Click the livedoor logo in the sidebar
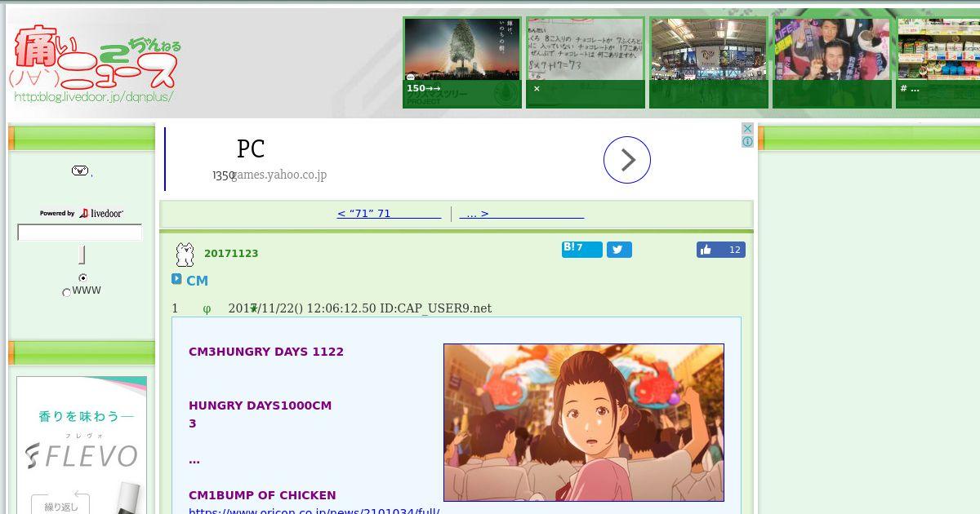This screenshot has height=514, width=980. 100,213
